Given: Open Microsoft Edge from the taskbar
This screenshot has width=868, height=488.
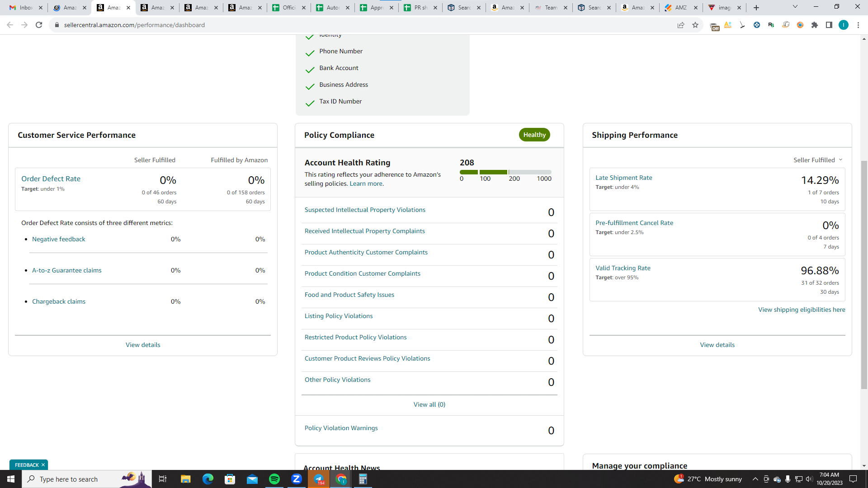Looking at the screenshot, I should pos(208,479).
